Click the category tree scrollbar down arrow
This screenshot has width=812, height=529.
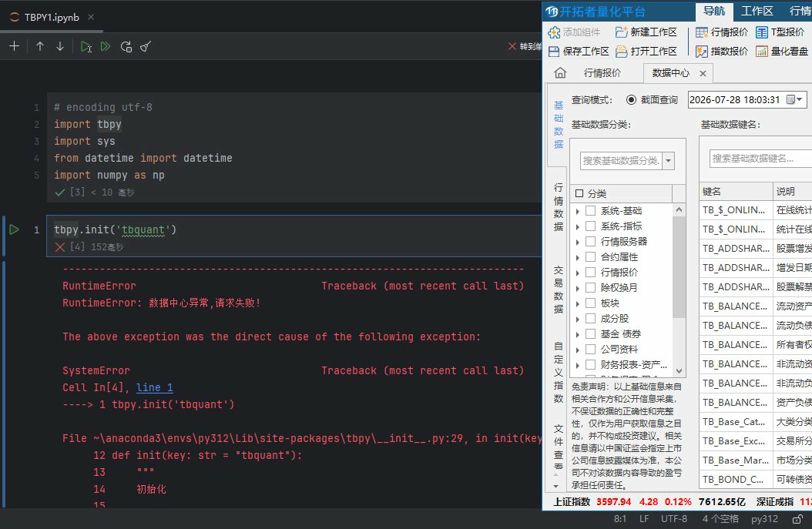(679, 370)
